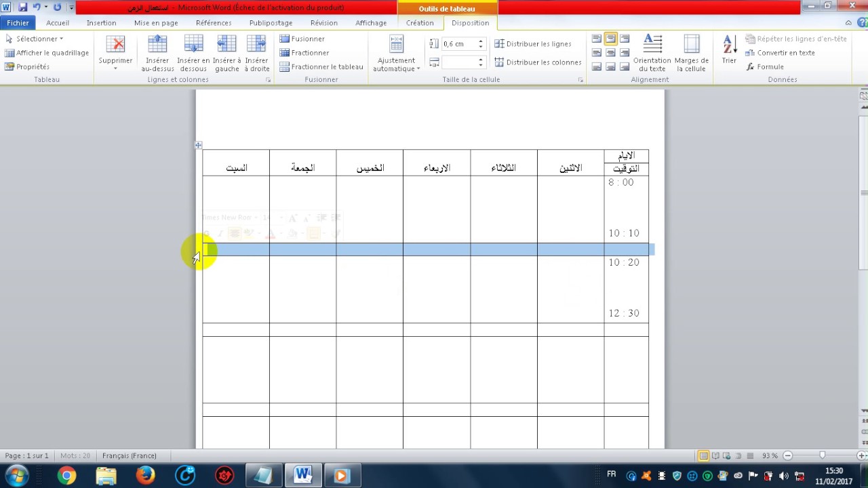Click row height input field 0,6 cm
This screenshot has width=868, height=488.
459,44
